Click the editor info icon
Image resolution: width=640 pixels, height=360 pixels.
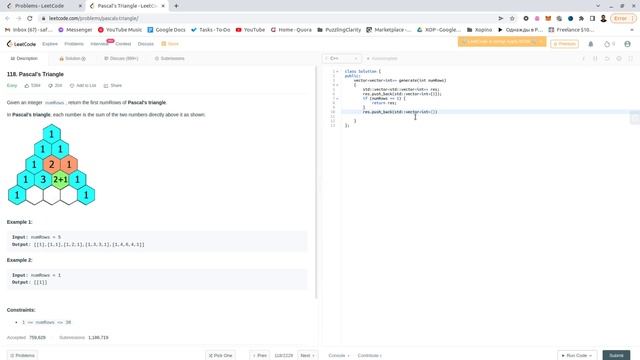click(x=584, y=59)
